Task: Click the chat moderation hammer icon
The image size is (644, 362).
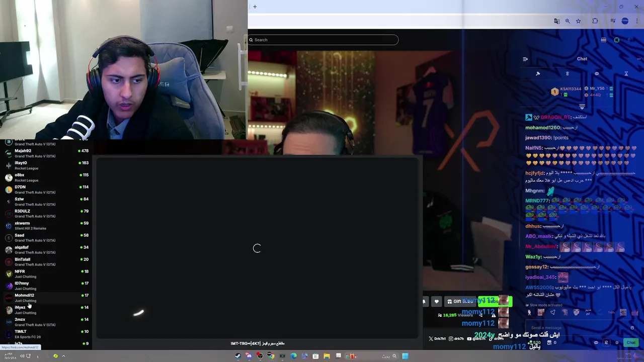Action: point(538,73)
